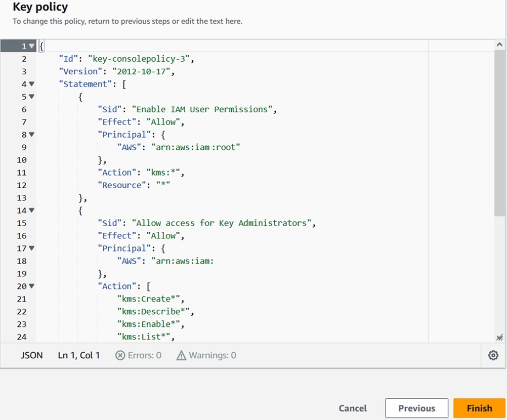Click the JSON language label in the status bar
Viewport: 507px width, 420px height.
[x=31, y=355]
